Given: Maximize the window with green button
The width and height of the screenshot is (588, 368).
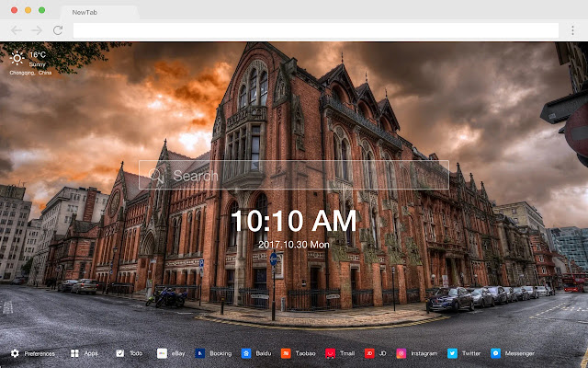Looking at the screenshot, I should click(x=42, y=10).
